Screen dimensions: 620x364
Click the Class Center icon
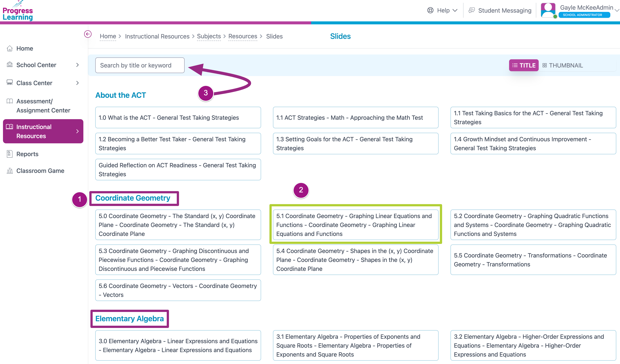tap(10, 83)
